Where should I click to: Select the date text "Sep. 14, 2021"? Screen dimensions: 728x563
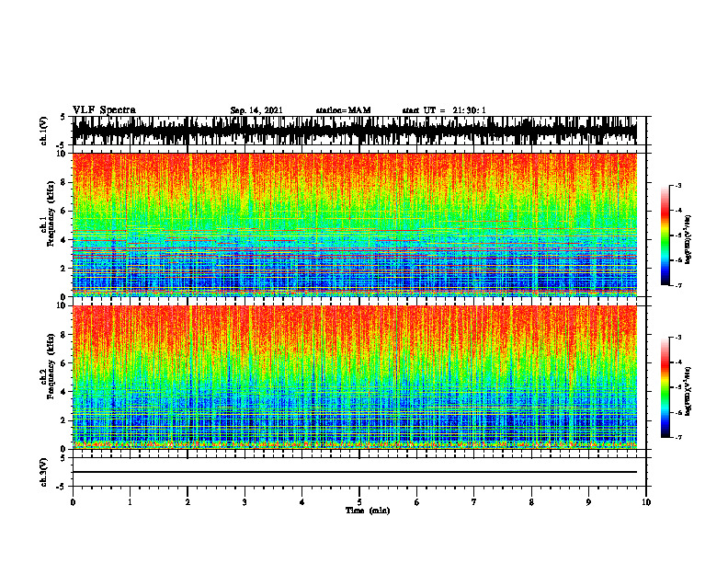pos(256,110)
